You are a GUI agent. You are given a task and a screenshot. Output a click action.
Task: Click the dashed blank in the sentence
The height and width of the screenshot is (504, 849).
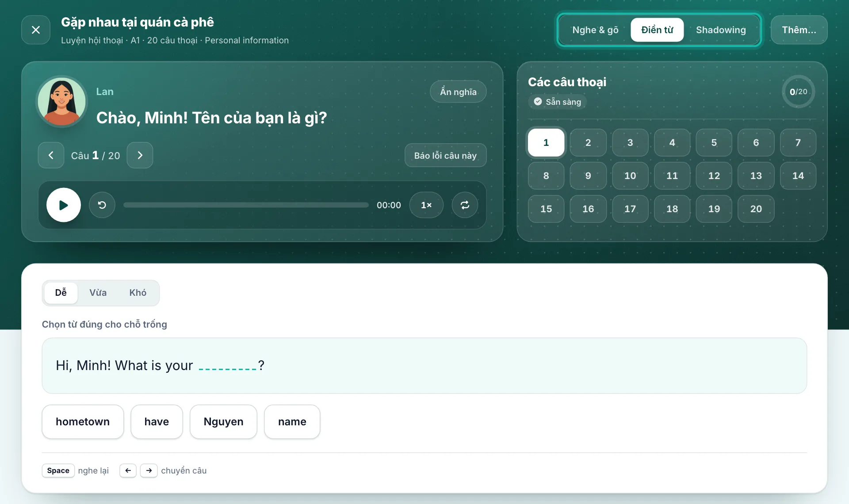point(228,366)
